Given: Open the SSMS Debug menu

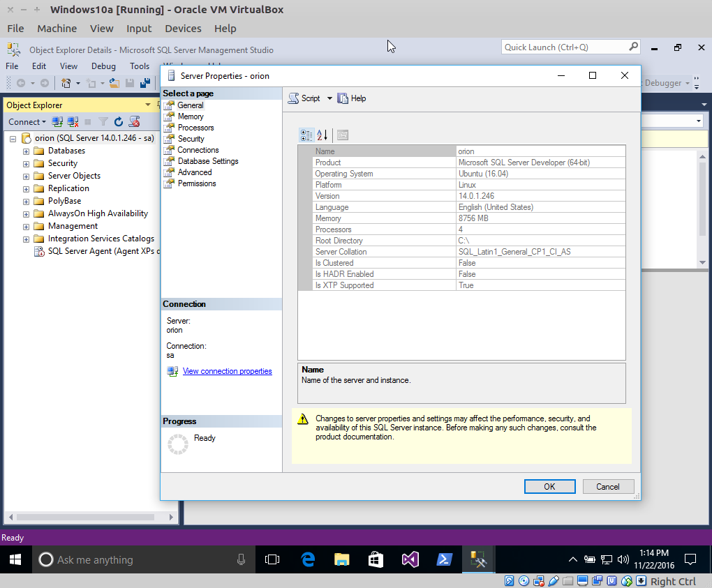Looking at the screenshot, I should [103, 66].
